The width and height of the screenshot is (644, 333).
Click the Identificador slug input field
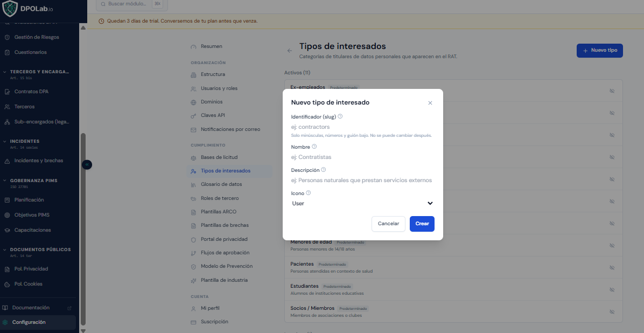click(x=363, y=127)
